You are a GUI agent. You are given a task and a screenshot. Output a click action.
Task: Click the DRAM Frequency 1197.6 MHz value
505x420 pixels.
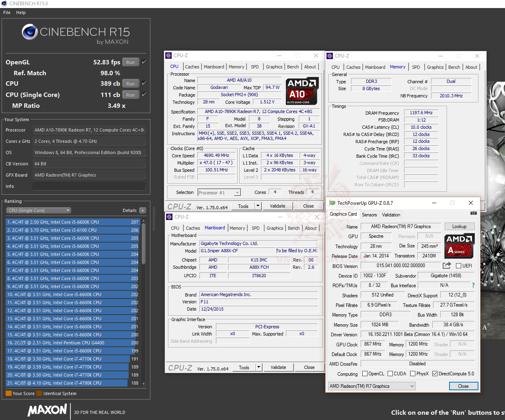coord(421,113)
